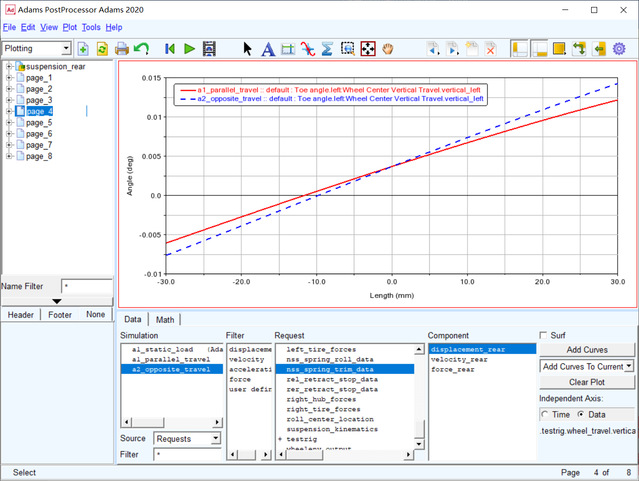Click the Add Curves button
639x481 pixels.
click(x=588, y=349)
